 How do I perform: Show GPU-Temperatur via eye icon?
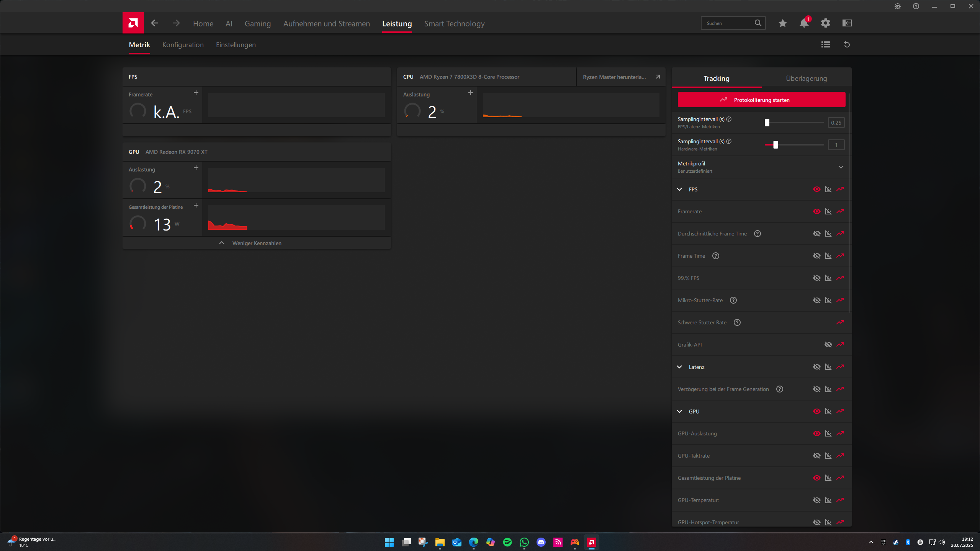coord(816,500)
